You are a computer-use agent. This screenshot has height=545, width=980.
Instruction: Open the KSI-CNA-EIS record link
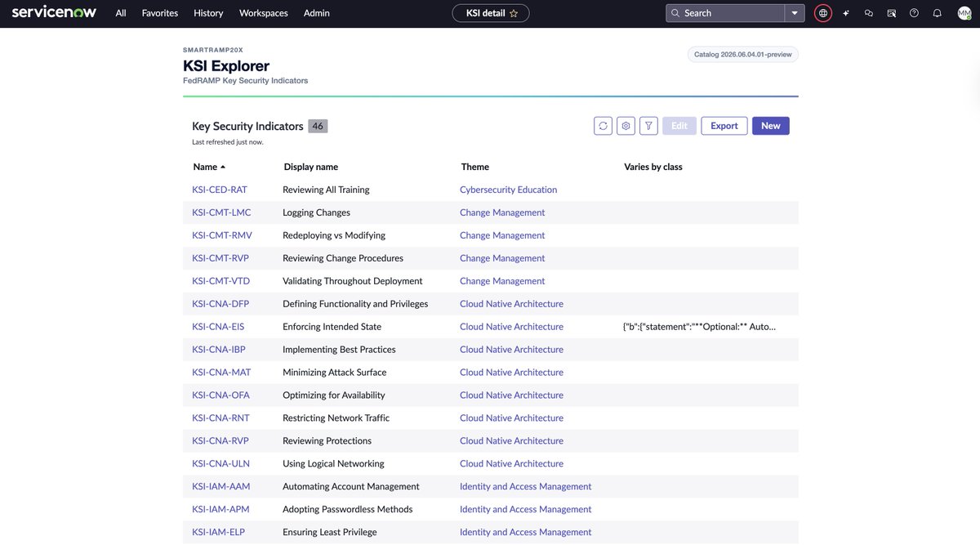pos(218,327)
